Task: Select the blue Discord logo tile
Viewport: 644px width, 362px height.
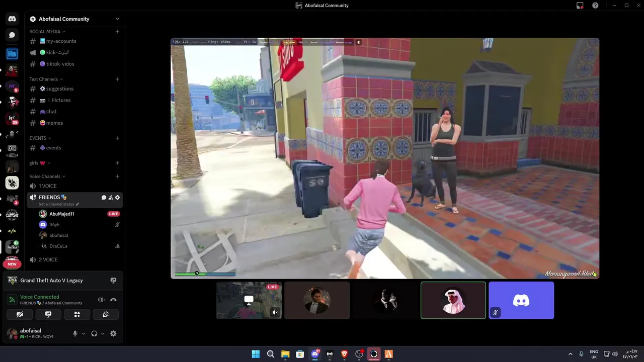Action: coord(521,300)
